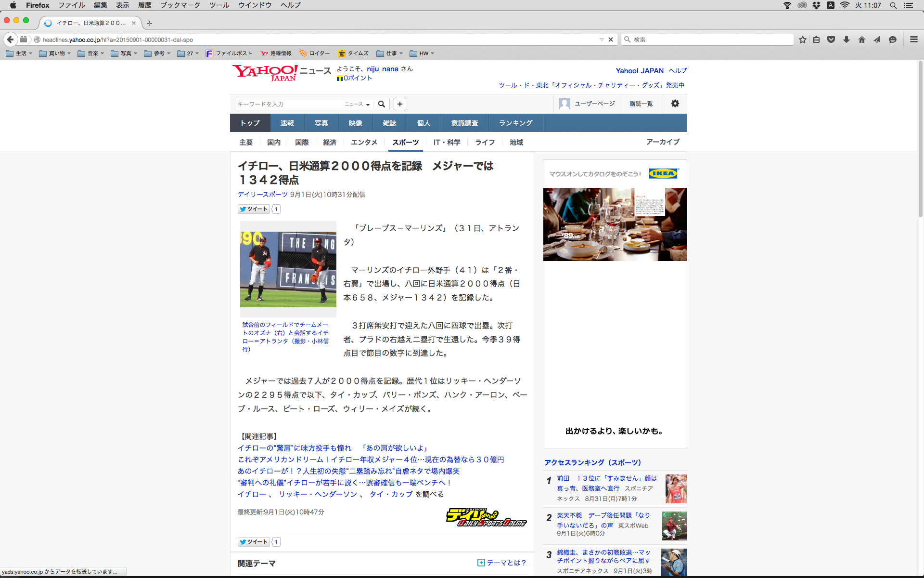The image size is (924, 578).
Task: Click the Firefox bookmark star icon
Action: click(802, 39)
